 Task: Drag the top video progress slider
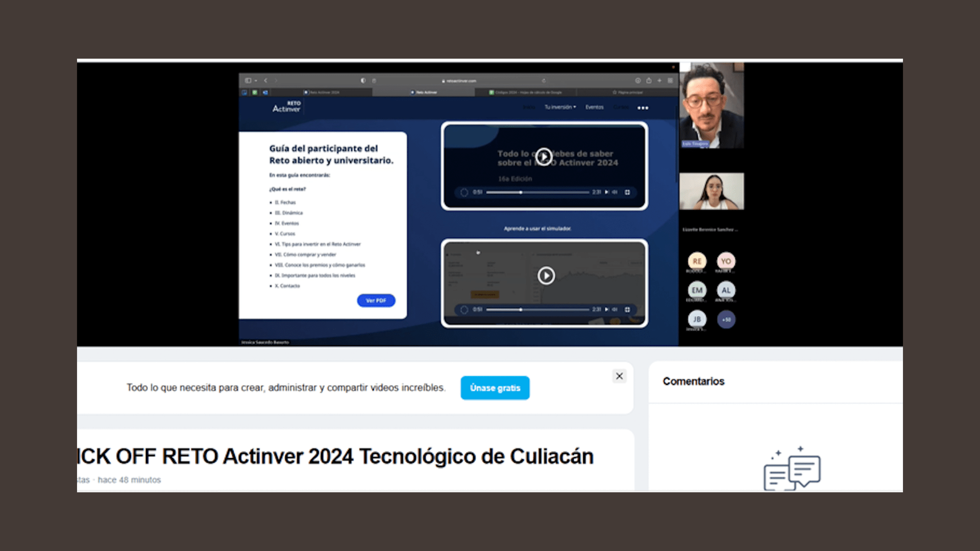pos(518,192)
